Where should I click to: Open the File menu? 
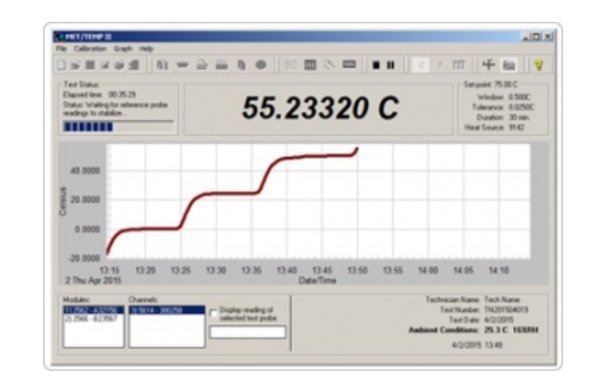pos(61,49)
